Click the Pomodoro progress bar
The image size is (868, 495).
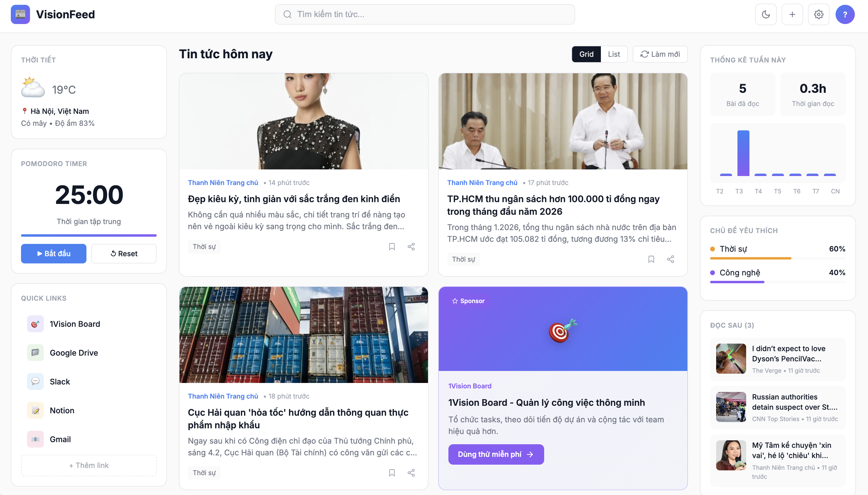pos(89,235)
